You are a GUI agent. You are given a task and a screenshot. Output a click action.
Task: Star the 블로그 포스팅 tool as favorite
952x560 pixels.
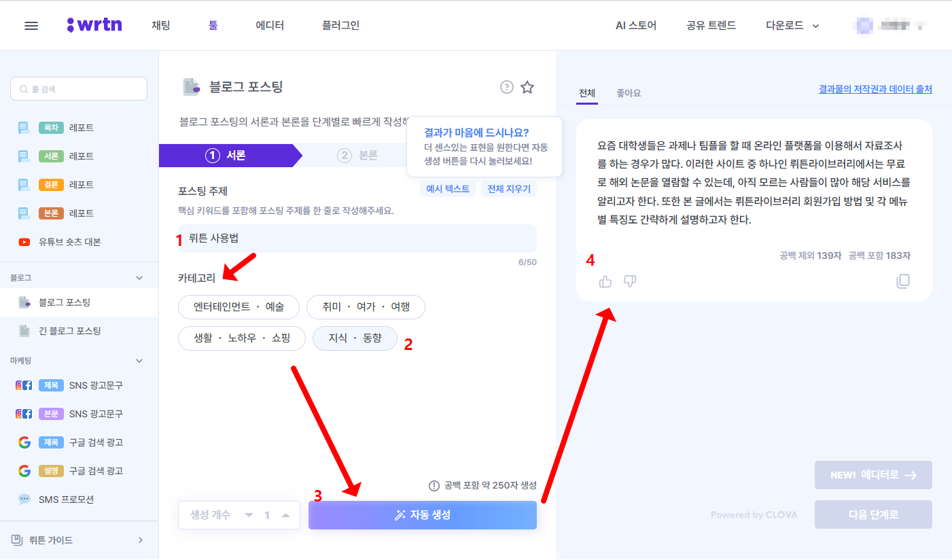pyautogui.click(x=527, y=87)
